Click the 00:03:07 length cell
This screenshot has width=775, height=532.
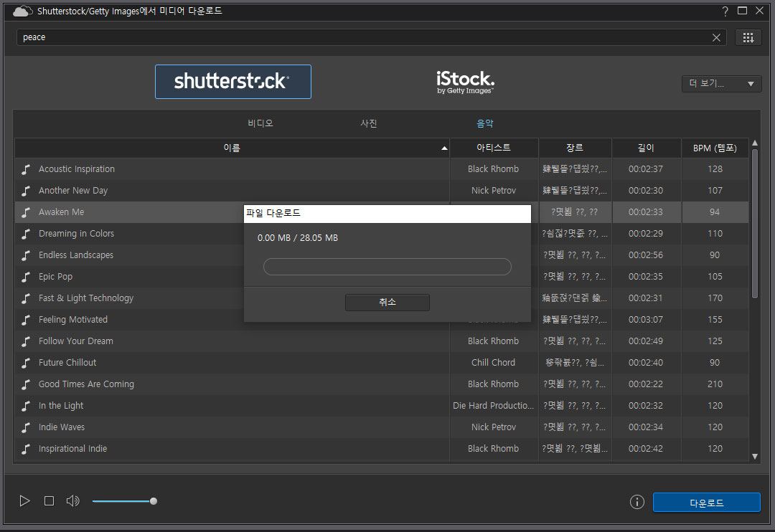[x=646, y=320]
